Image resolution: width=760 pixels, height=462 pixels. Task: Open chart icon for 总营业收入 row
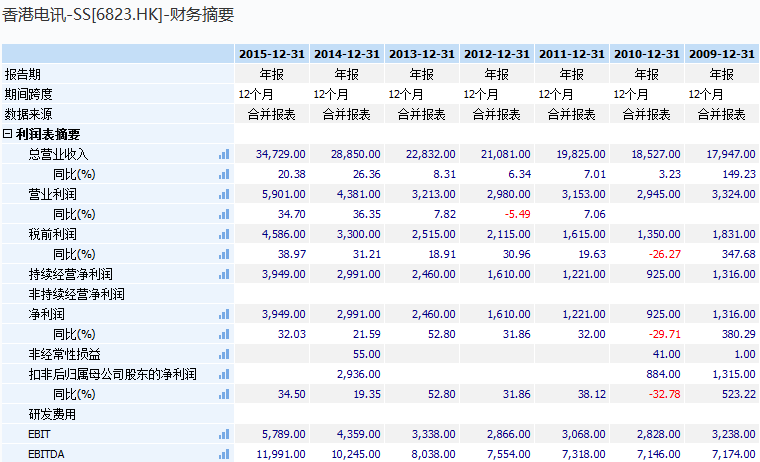pos(224,154)
